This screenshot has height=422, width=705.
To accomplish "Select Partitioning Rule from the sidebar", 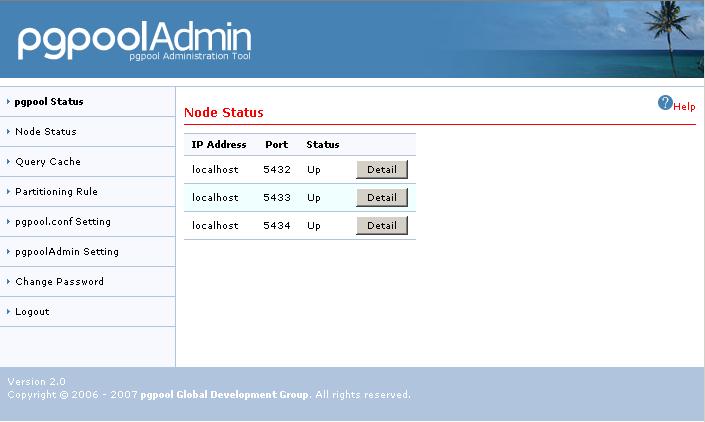I will (x=56, y=192).
